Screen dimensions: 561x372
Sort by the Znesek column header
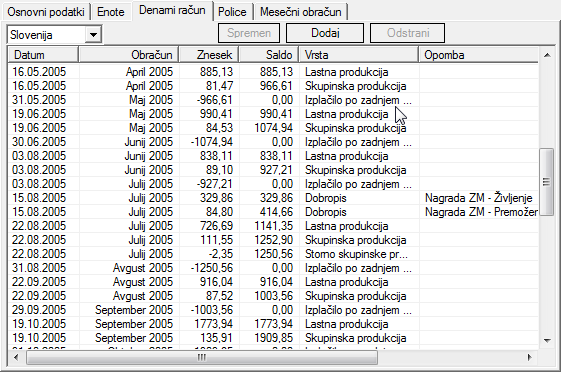click(x=209, y=55)
